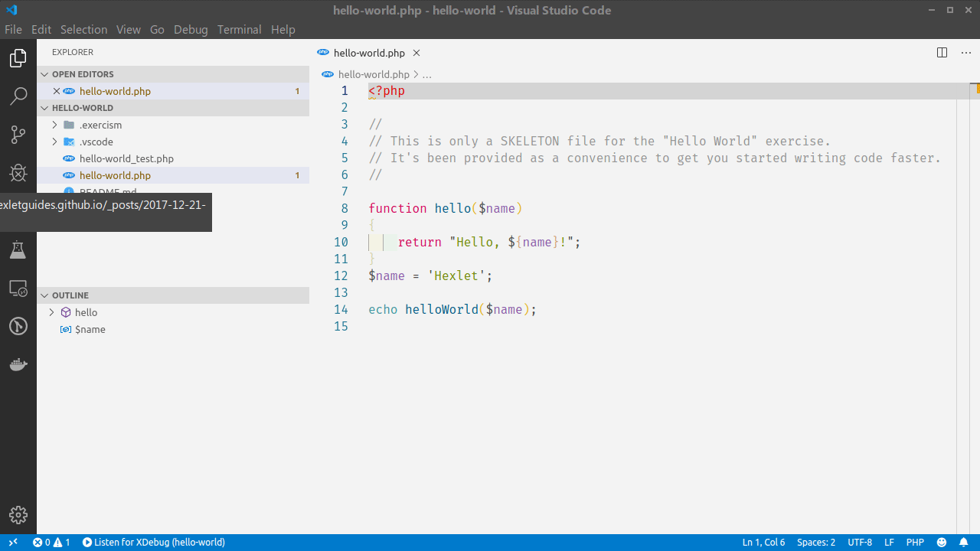Open the Explorer view icon
980x551 pixels.
click(x=18, y=57)
